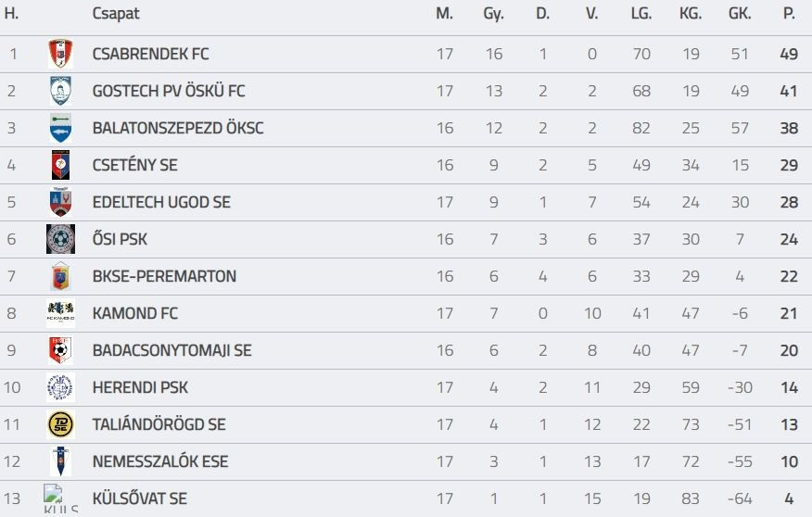Click the Csetény SE team crest
Screen dimensions: 812x517
(x=60, y=165)
